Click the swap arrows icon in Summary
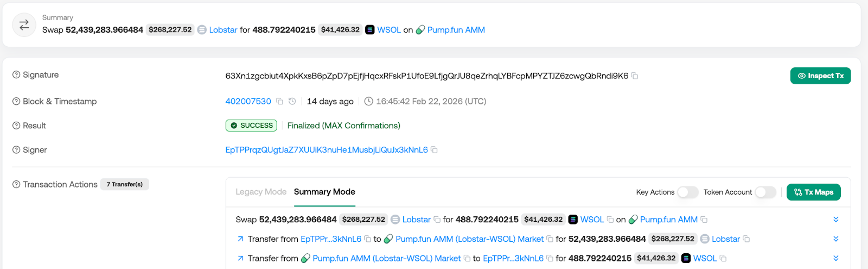The width and height of the screenshot is (868, 269). pos(24,25)
